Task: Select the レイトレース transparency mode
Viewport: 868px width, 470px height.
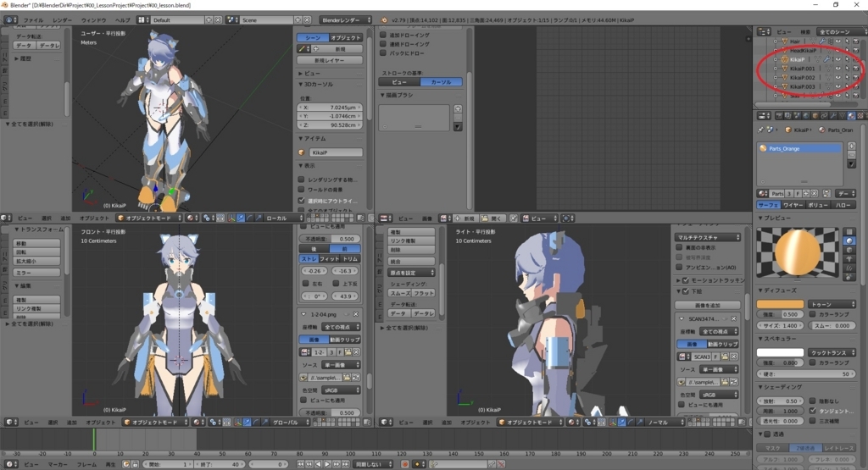Action: coord(839,449)
